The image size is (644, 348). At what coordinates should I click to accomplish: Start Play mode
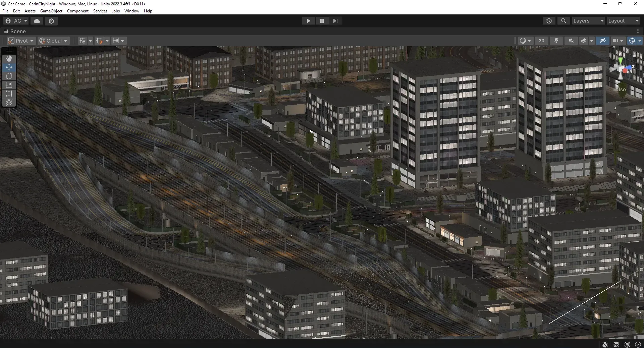[x=308, y=21]
